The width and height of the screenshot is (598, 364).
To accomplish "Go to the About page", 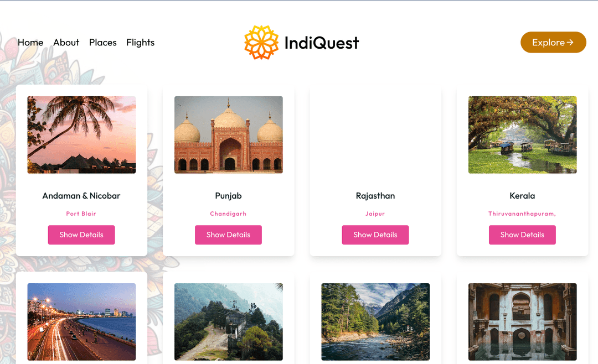I will tap(66, 43).
